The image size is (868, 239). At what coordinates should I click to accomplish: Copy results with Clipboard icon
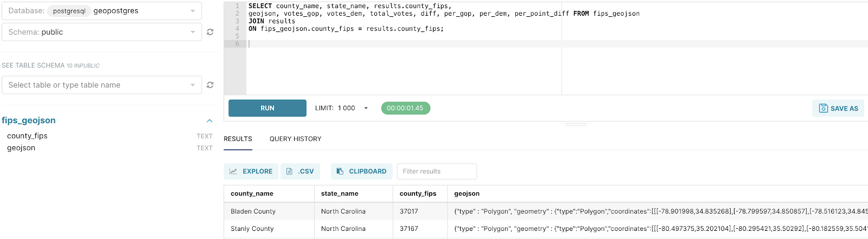click(x=340, y=171)
